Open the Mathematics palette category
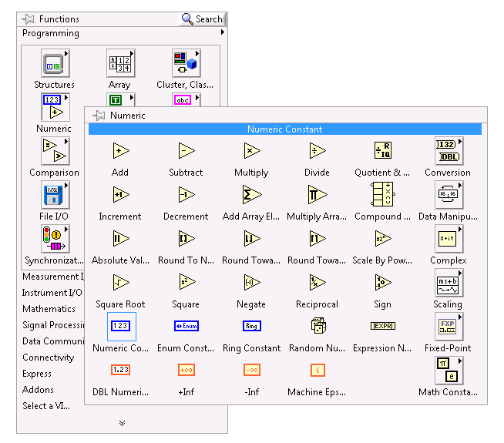The height and width of the screenshot is (443, 504). pos(49,309)
